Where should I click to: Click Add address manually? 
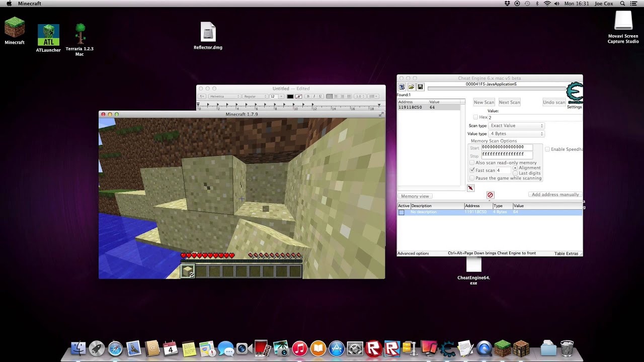(555, 195)
